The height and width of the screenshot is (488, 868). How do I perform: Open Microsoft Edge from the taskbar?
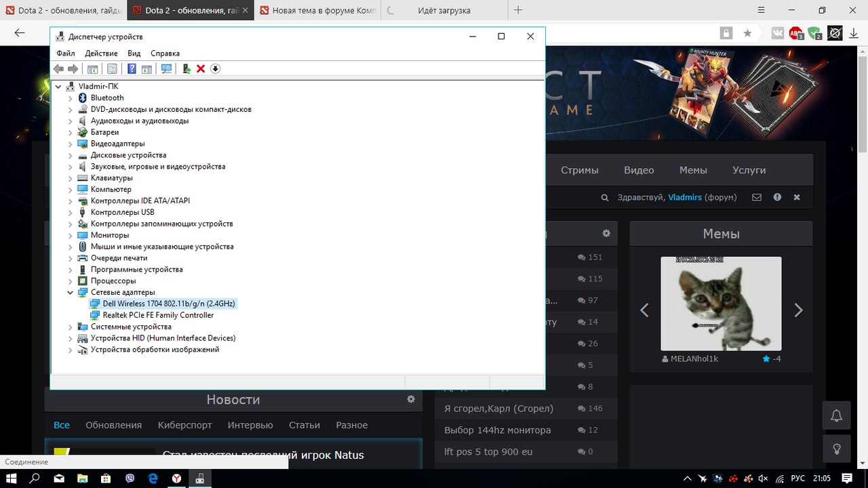(x=153, y=479)
